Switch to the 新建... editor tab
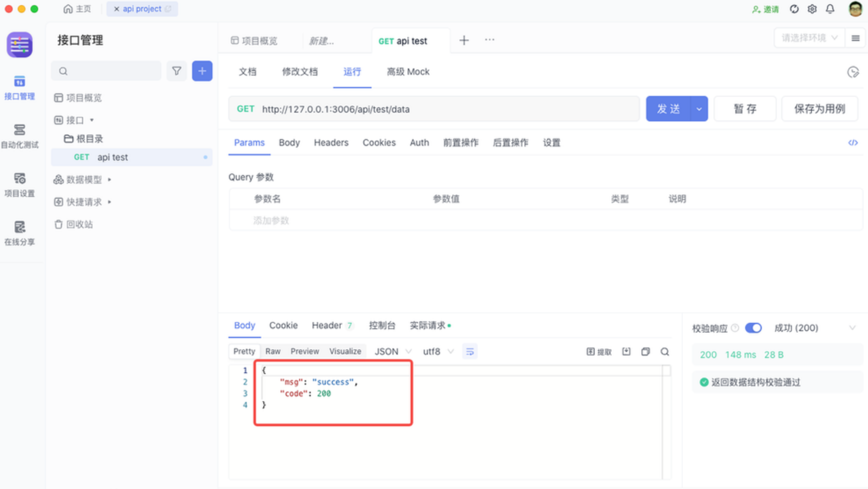The image size is (868, 489). click(x=322, y=41)
